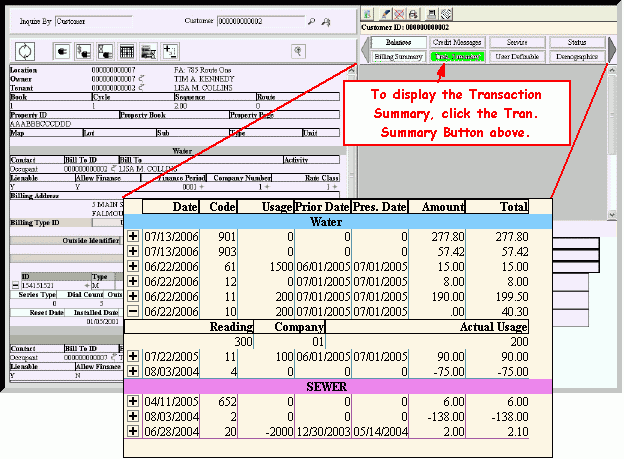Click the striped diamond icon in right toolbar

(446, 14)
